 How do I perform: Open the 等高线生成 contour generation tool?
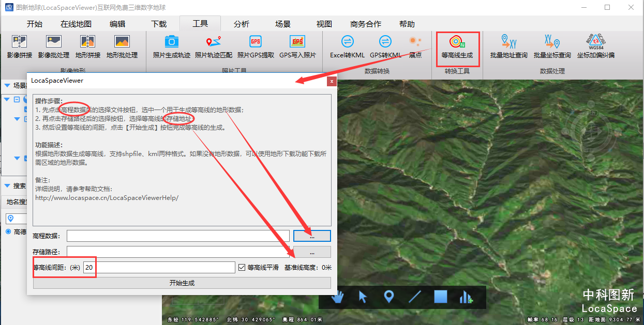(x=457, y=47)
